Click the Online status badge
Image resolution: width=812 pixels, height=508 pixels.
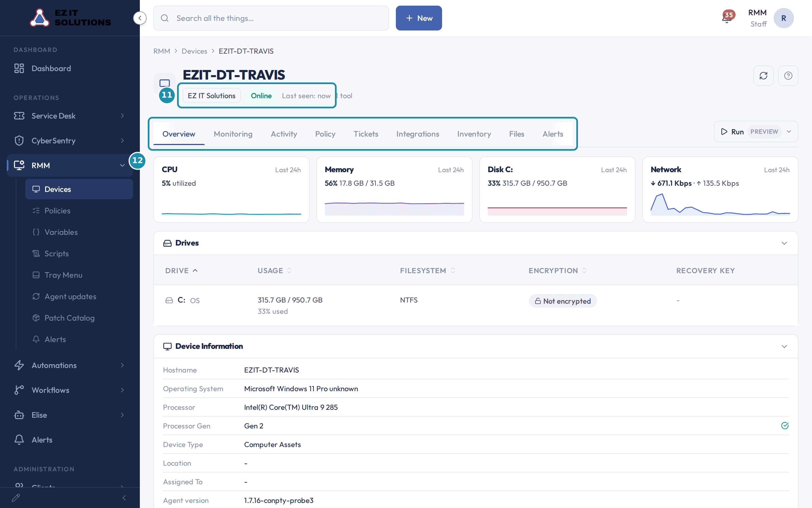(261, 96)
